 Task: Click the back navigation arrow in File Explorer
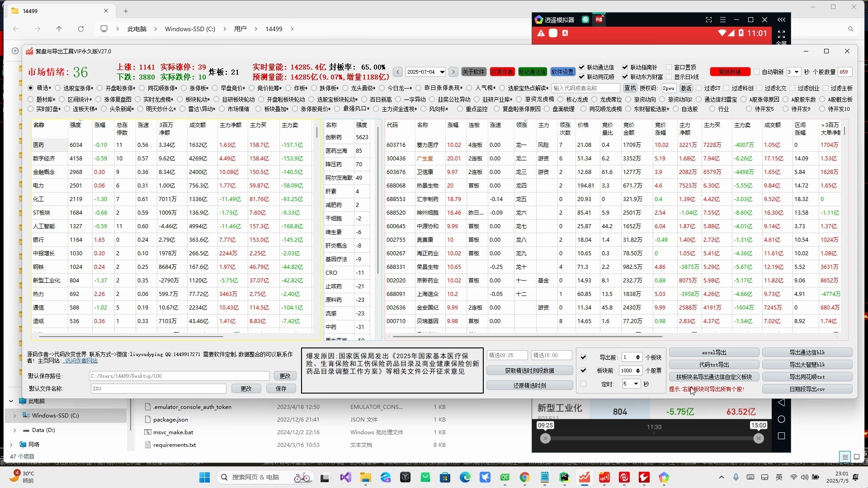coord(16,28)
